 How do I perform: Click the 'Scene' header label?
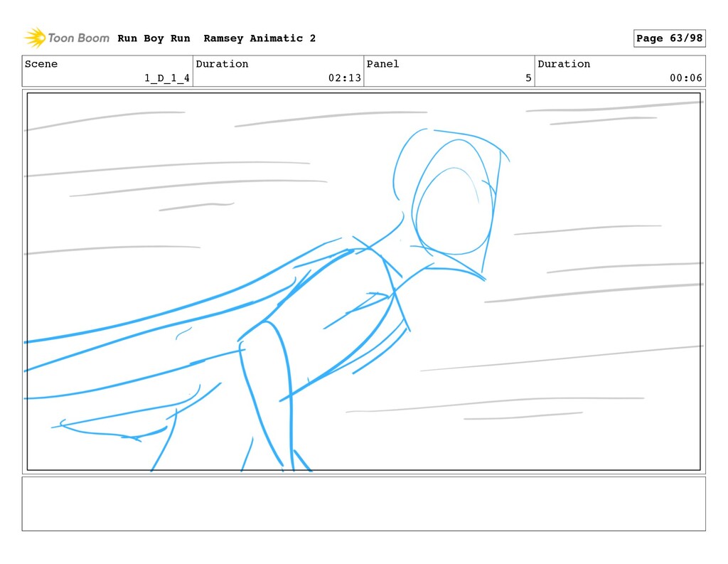[x=41, y=64]
